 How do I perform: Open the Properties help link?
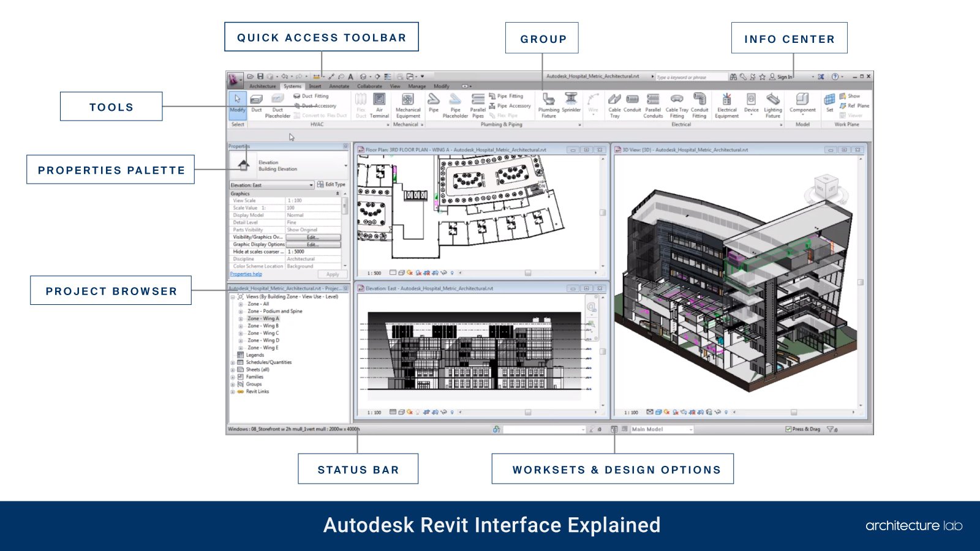[246, 274]
